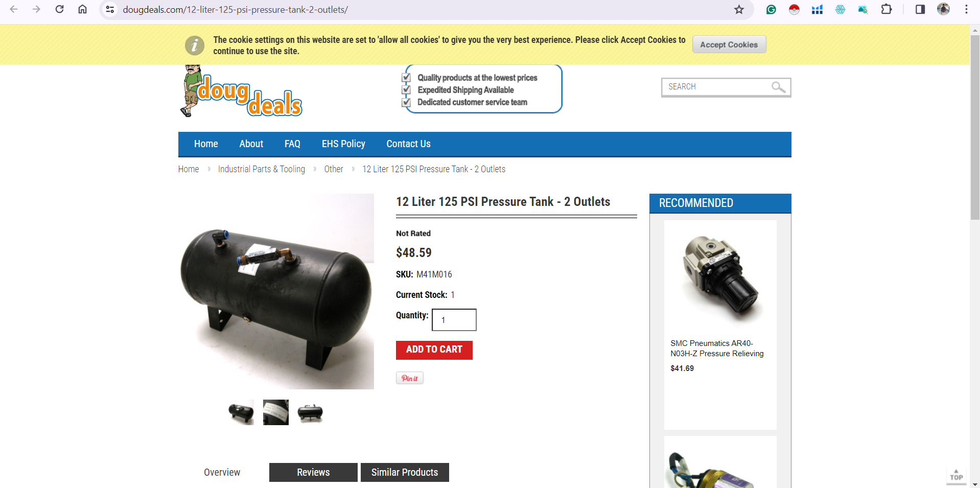Click the Doug Deals logo
Image resolution: width=980 pixels, height=488 pixels.
pyautogui.click(x=241, y=91)
